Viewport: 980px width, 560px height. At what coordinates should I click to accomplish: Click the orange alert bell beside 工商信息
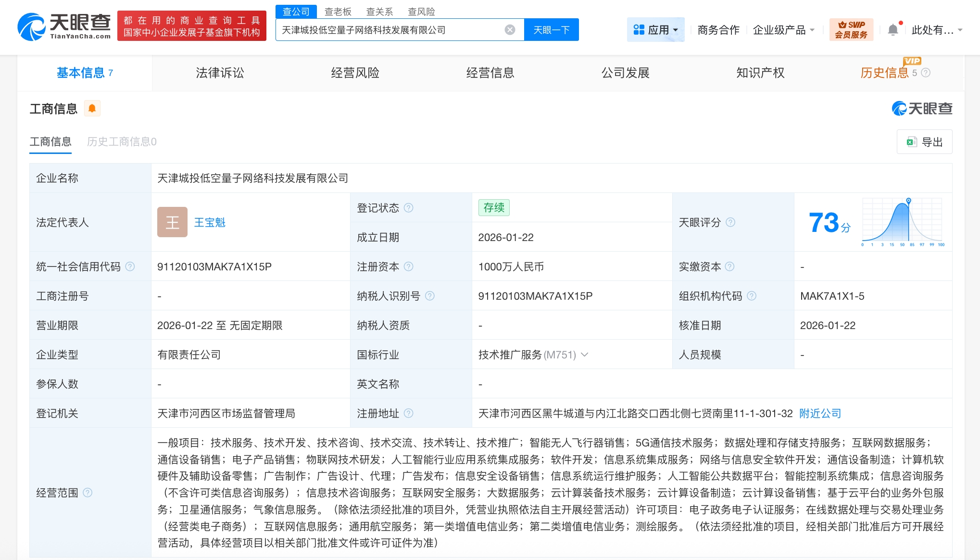click(x=92, y=109)
